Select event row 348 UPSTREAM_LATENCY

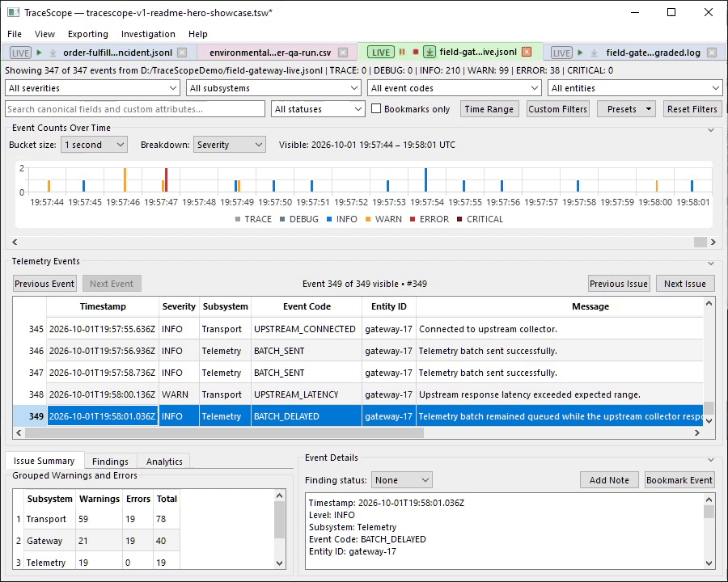[x=358, y=394]
